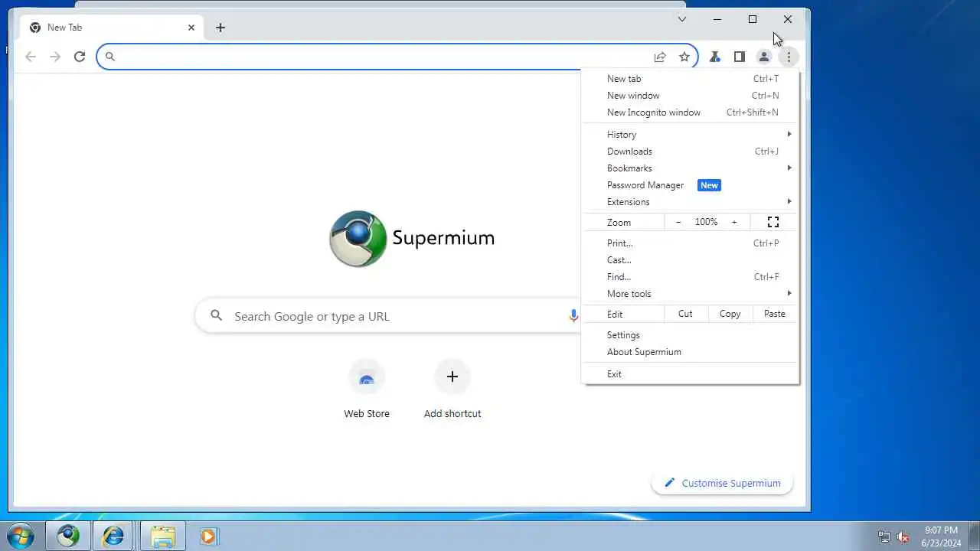Select New tab from the menu
Screen dimensions: 980x551
690,79
